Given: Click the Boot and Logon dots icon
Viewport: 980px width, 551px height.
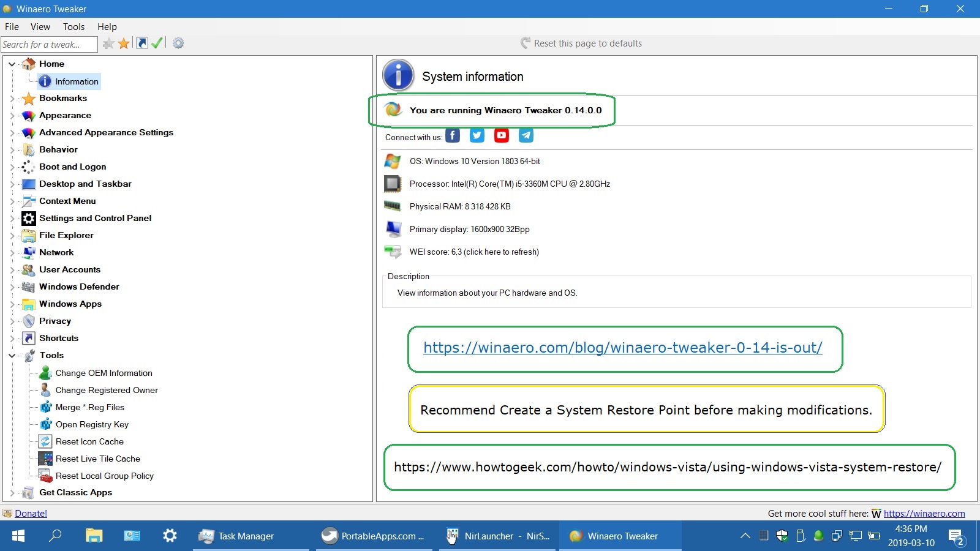Looking at the screenshot, I should pyautogui.click(x=28, y=167).
